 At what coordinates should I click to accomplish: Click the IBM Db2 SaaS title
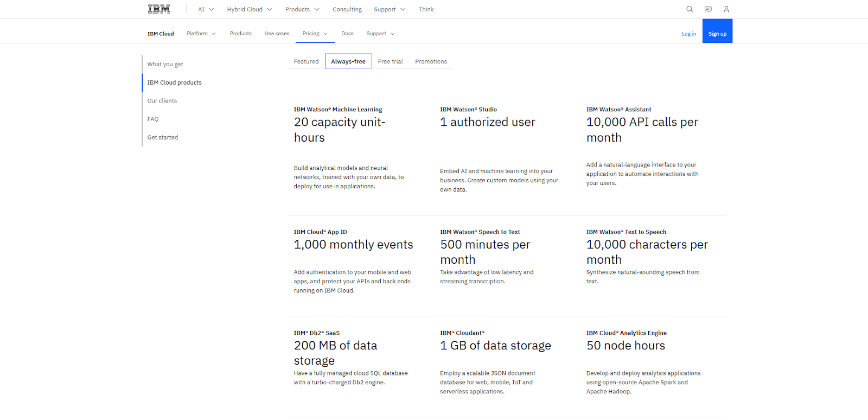[316, 333]
